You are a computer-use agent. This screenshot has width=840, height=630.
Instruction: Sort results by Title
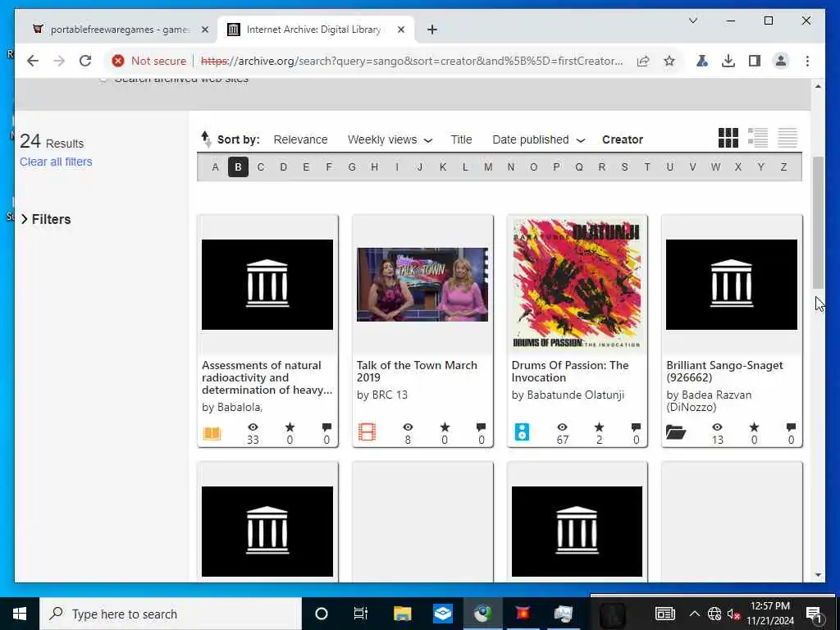[x=461, y=139]
